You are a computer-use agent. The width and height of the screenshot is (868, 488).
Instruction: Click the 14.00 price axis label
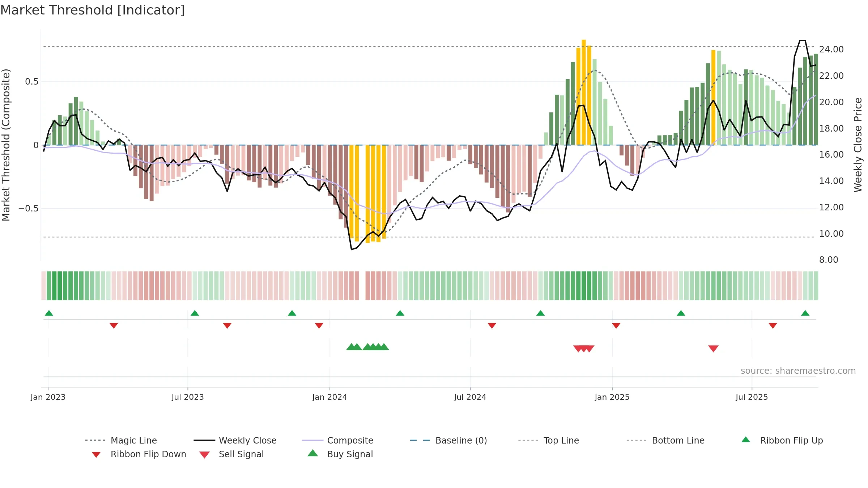831,181
